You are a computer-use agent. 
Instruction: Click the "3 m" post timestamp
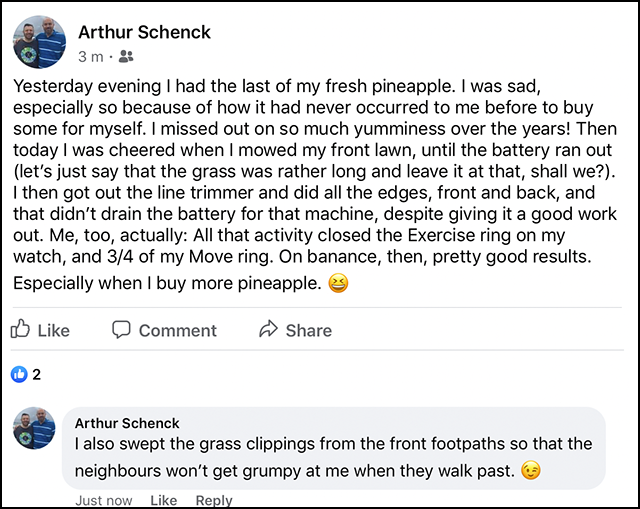[90, 57]
